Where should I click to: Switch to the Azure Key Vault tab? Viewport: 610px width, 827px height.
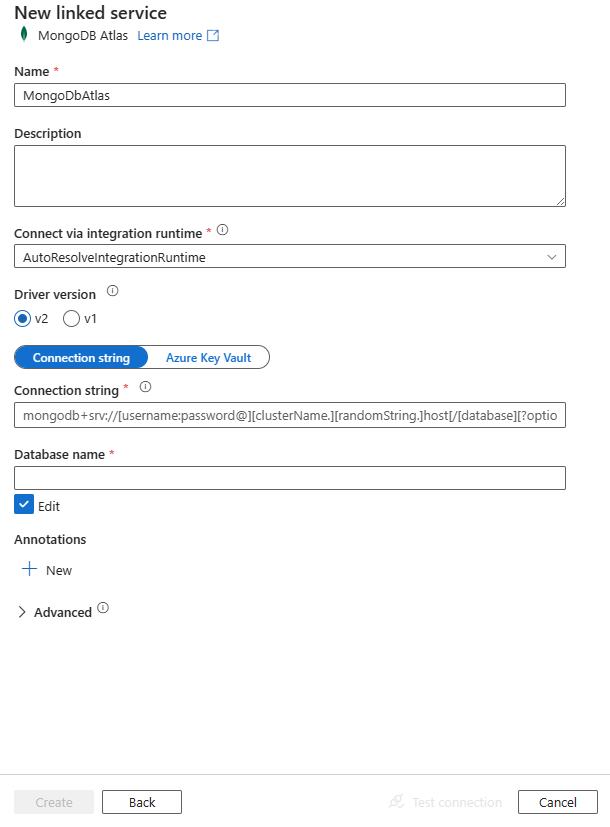pyautogui.click(x=207, y=356)
